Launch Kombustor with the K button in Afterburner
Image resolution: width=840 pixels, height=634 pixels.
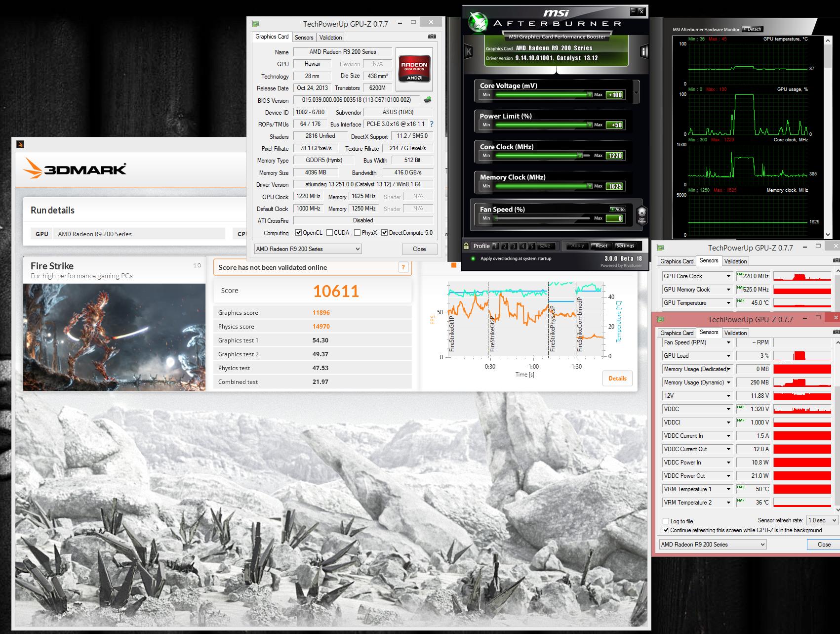coord(469,51)
